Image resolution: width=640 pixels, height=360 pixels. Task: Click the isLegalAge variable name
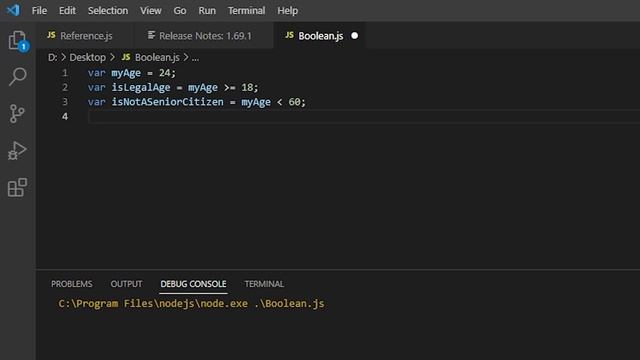(x=141, y=88)
